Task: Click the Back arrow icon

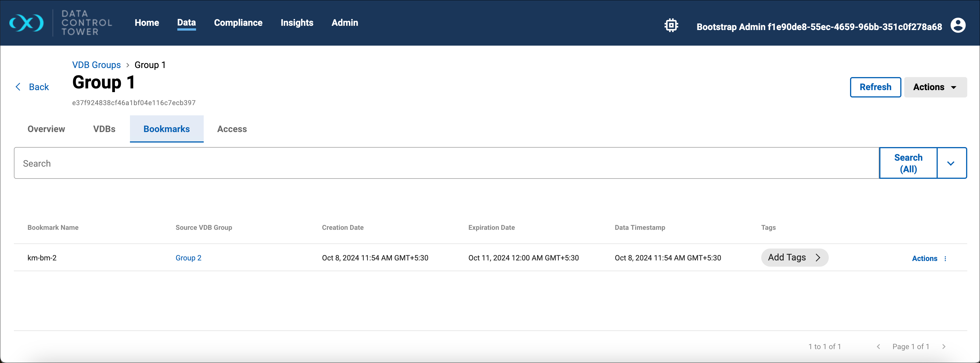Action: tap(18, 87)
